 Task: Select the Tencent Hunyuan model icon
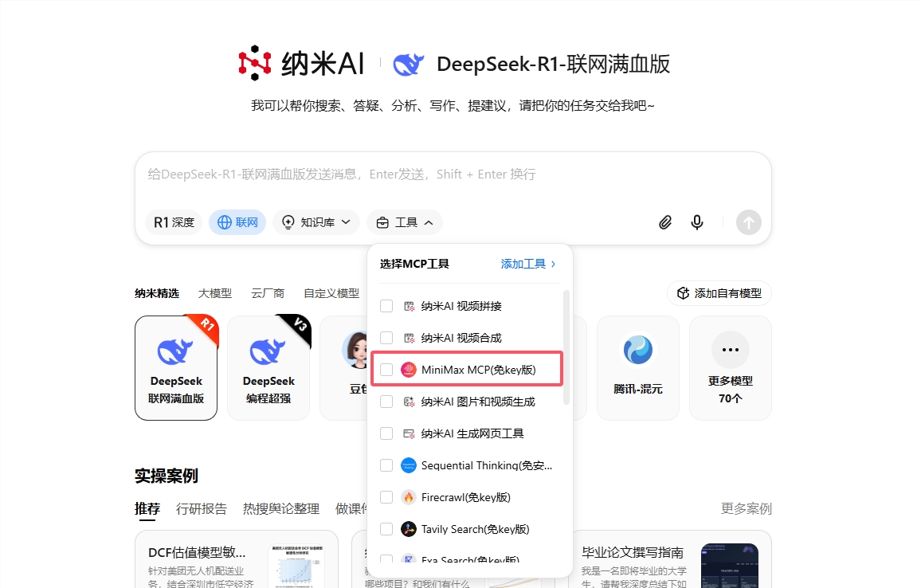[637, 351]
